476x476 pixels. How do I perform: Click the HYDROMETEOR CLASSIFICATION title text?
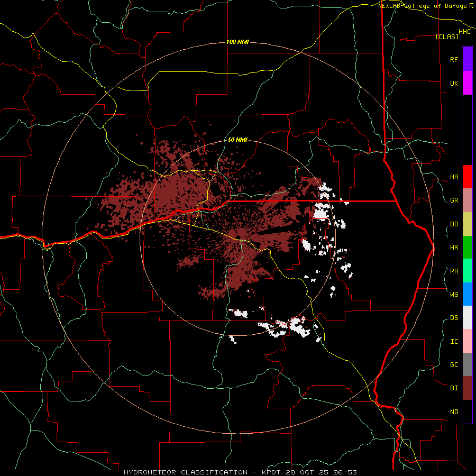coord(186,472)
